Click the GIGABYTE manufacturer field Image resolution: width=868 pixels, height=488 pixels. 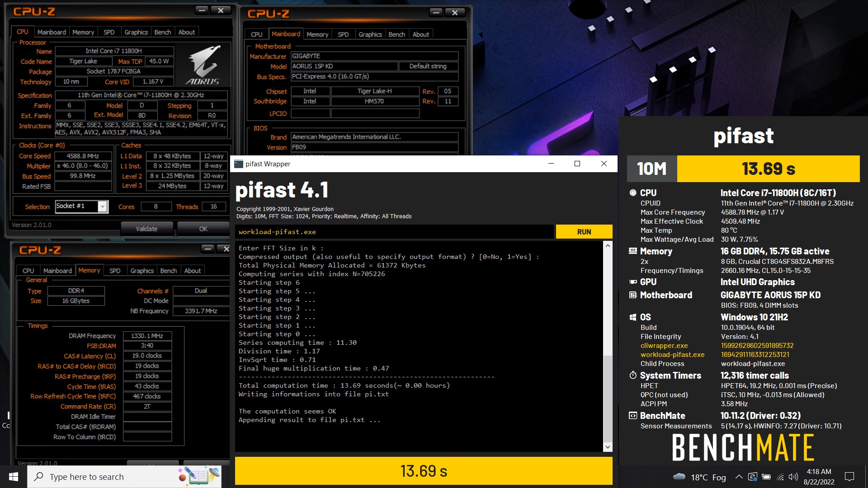click(374, 56)
